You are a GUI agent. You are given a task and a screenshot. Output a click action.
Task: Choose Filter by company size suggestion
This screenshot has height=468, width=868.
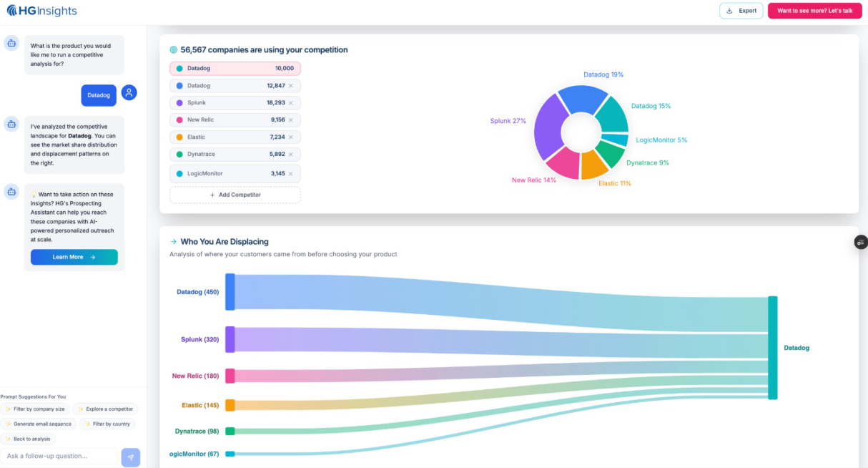point(36,409)
